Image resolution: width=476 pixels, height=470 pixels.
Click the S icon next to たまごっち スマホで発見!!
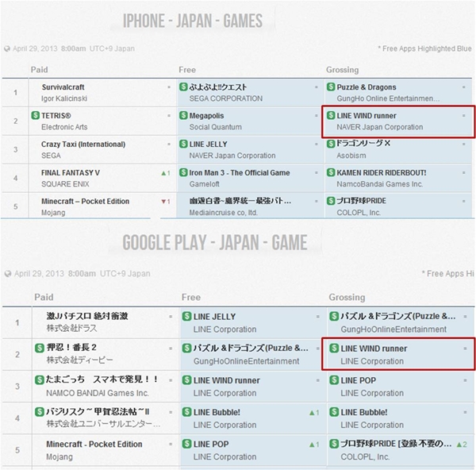coord(40,379)
